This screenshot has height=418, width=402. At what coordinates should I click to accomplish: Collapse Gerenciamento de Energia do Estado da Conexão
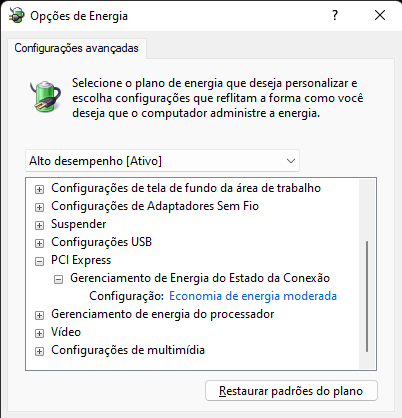(x=58, y=279)
